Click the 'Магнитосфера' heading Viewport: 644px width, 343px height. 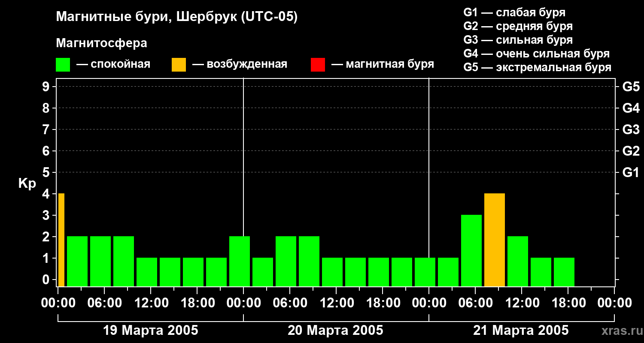[101, 43]
